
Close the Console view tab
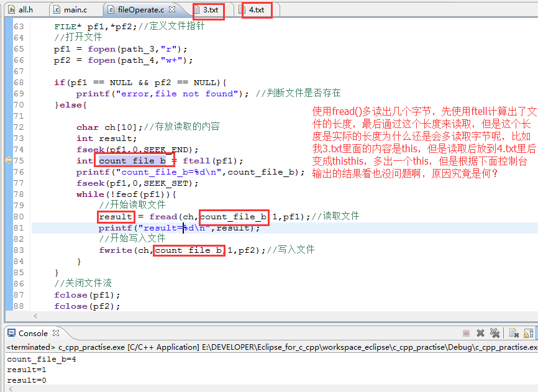click(56, 333)
